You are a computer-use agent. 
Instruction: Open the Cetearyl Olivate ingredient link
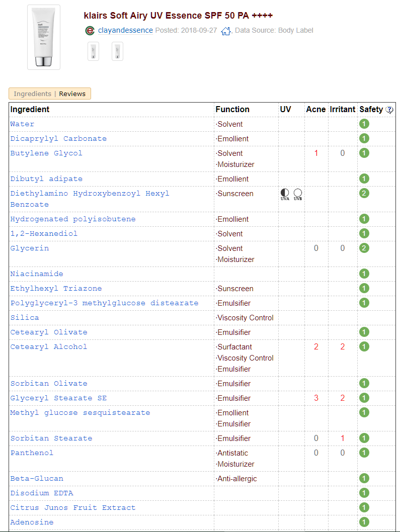coord(49,332)
